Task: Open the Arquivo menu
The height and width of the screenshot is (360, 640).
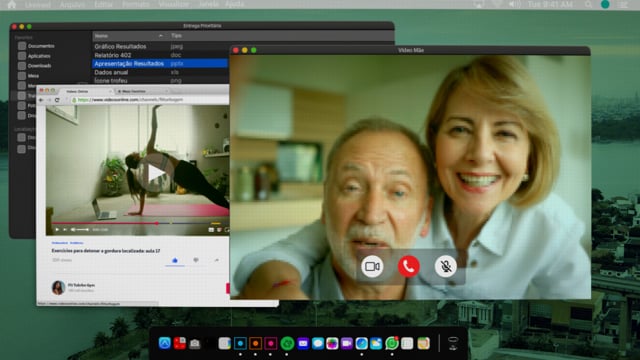Action: click(x=72, y=4)
